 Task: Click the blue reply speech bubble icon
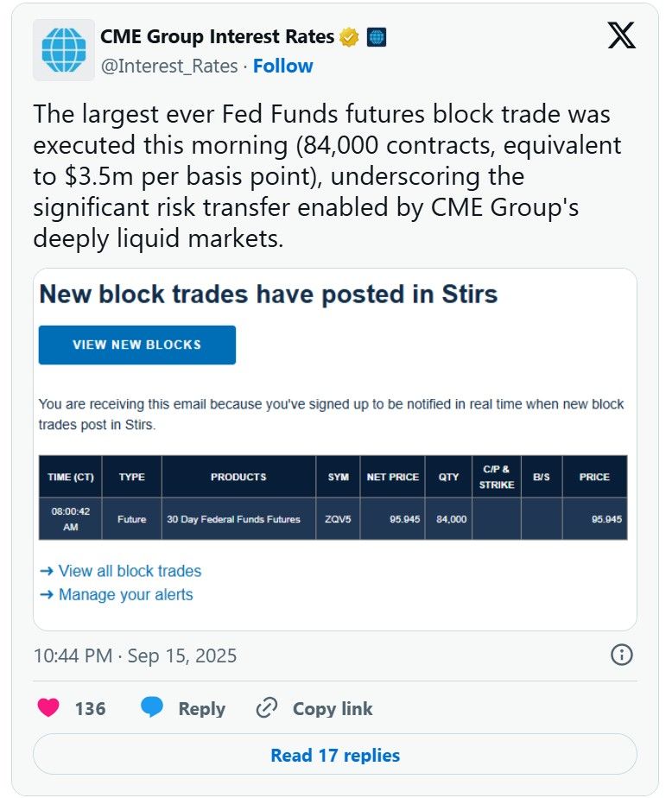(x=153, y=708)
